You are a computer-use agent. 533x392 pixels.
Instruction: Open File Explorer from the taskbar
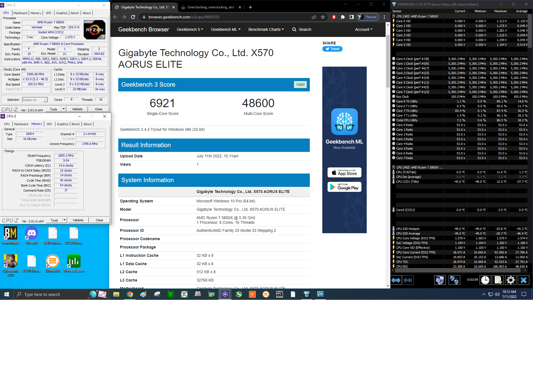tap(116, 294)
